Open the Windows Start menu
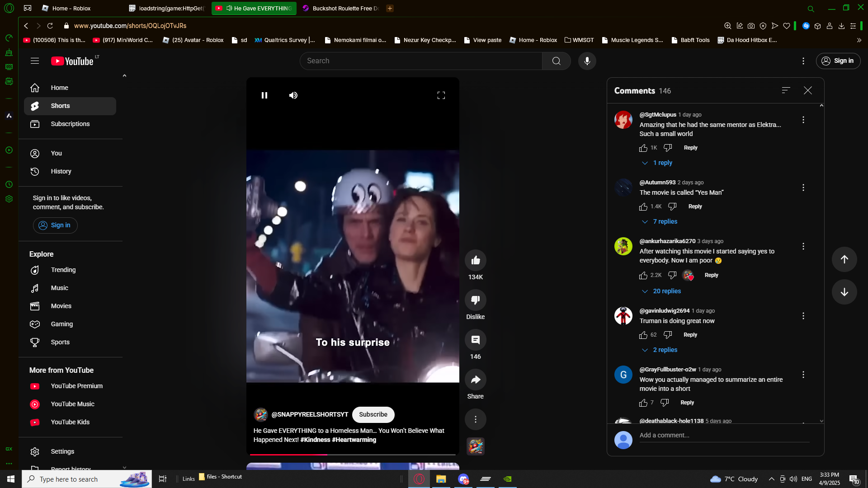Screen dimensions: 868x488 tap(11, 479)
